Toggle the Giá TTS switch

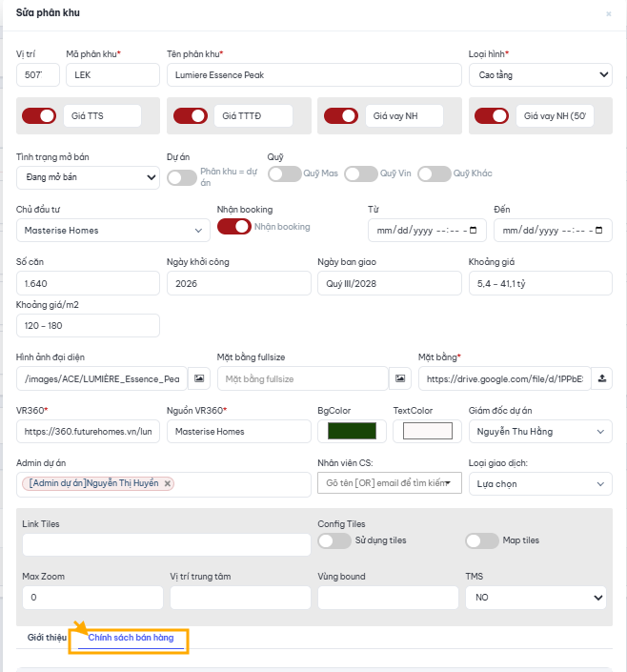(x=39, y=115)
